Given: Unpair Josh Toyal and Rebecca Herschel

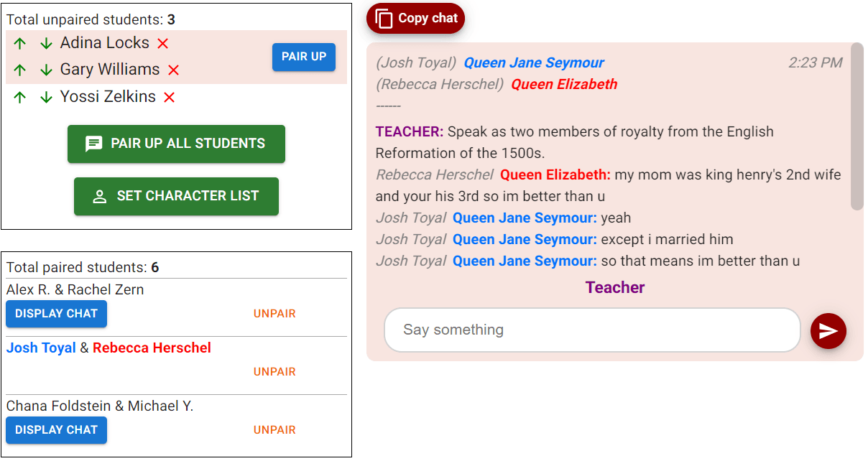Looking at the screenshot, I should (274, 371).
